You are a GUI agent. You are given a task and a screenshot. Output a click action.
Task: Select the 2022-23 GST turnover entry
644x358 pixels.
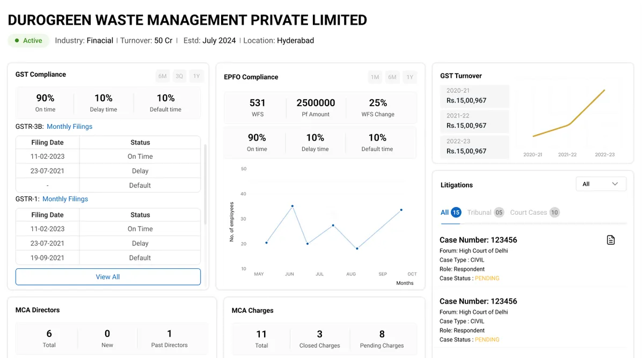[x=474, y=147]
